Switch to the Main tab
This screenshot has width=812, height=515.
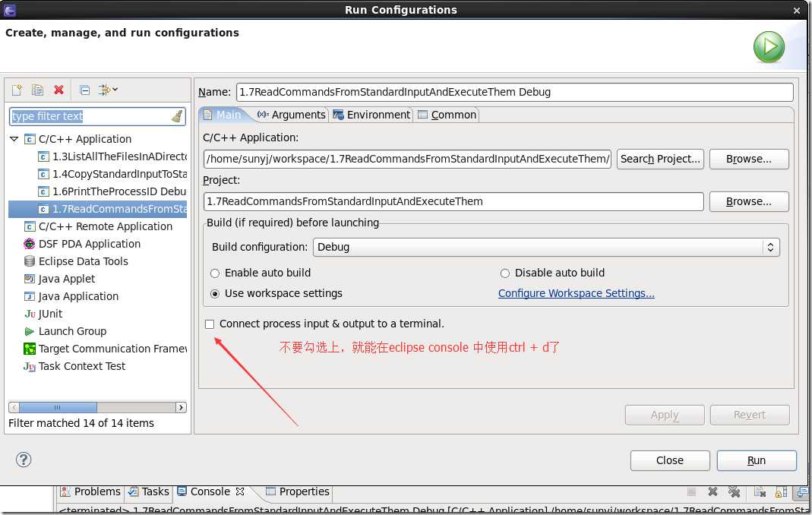point(223,115)
